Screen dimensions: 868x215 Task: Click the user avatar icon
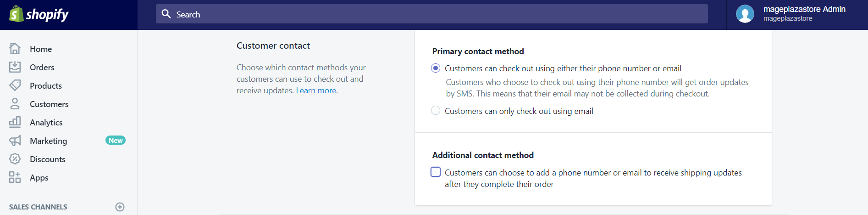745,14
